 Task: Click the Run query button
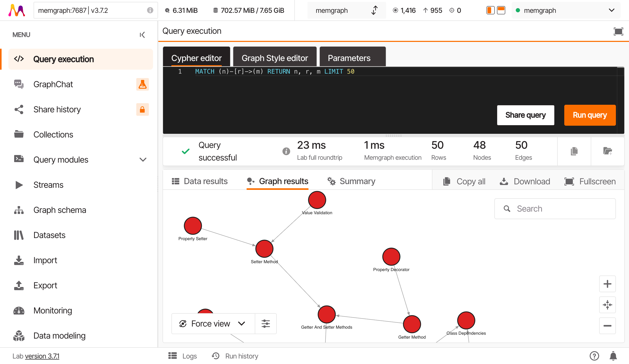point(590,115)
